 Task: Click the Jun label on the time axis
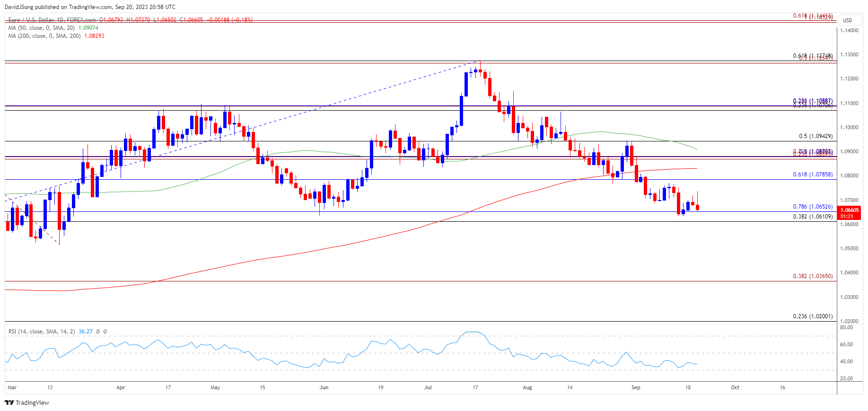click(324, 387)
